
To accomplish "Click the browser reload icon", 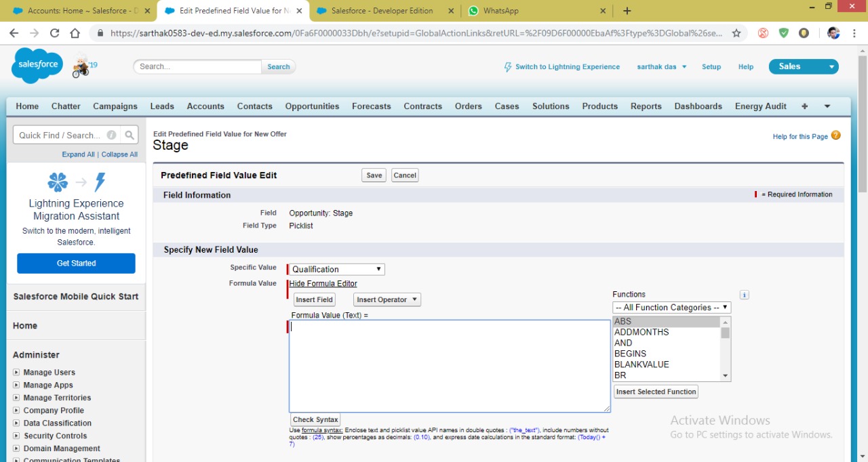I will 54,33.
